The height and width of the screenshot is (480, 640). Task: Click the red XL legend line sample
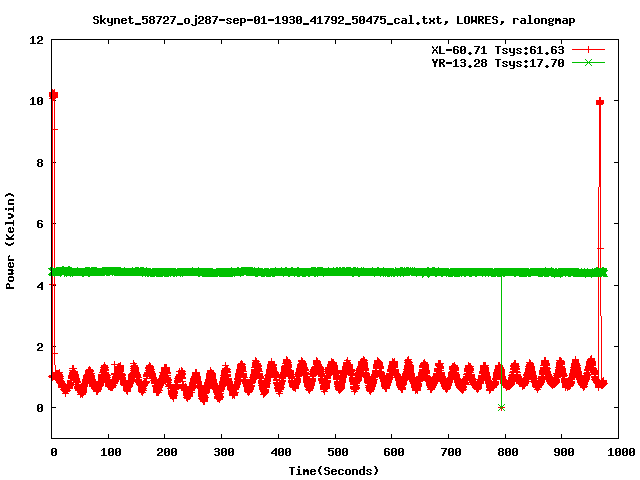click(x=588, y=50)
